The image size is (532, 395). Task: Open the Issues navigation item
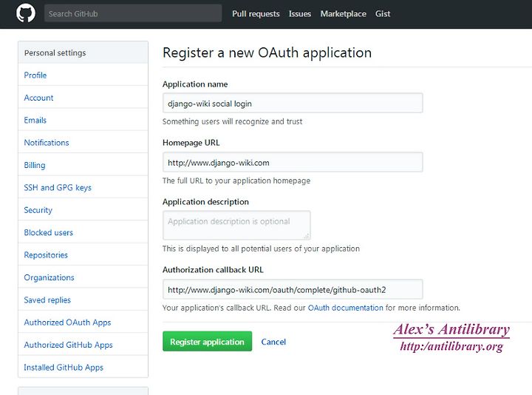coord(299,14)
